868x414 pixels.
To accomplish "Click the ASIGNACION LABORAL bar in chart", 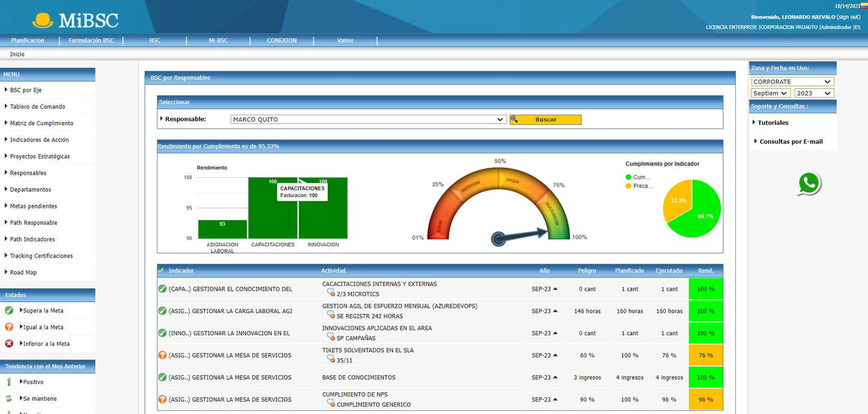I will (x=222, y=229).
